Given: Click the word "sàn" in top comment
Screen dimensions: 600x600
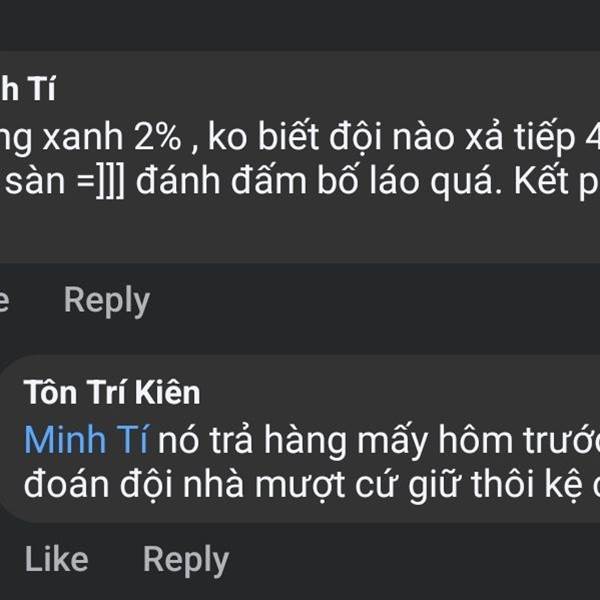Looking at the screenshot, I should pos(28,184).
